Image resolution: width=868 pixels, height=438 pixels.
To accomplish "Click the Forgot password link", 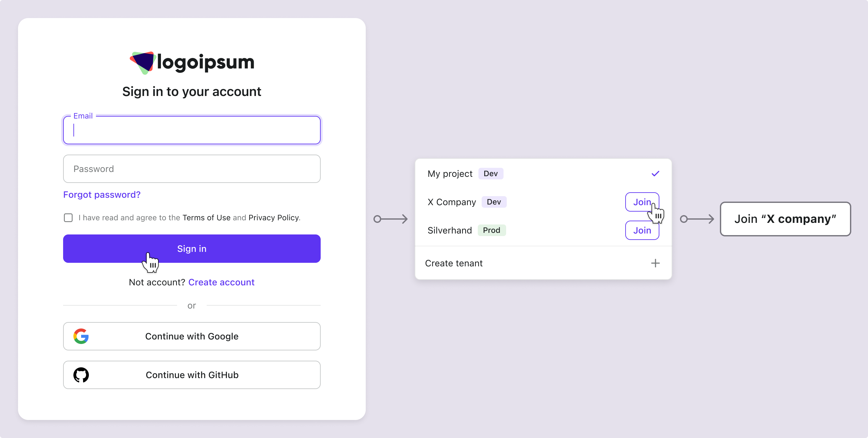I will (x=102, y=195).
